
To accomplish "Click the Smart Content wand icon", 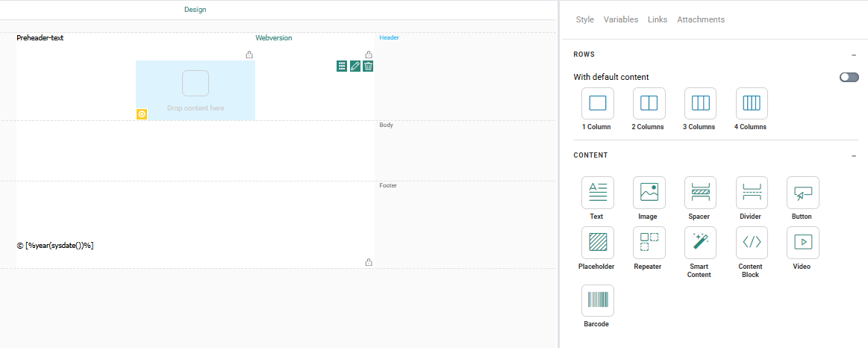I will tap(700, 243).
